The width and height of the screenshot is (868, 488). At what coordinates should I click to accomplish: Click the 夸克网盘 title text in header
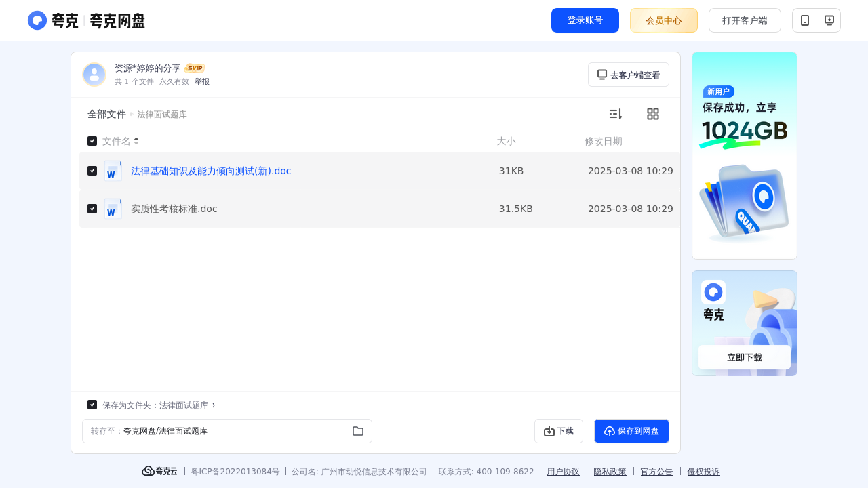click(x=117, y=20)
